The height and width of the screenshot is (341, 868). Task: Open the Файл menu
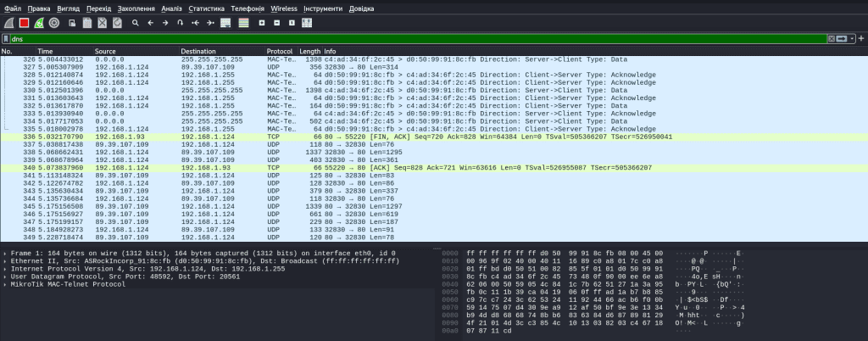(x=13, y=8)
